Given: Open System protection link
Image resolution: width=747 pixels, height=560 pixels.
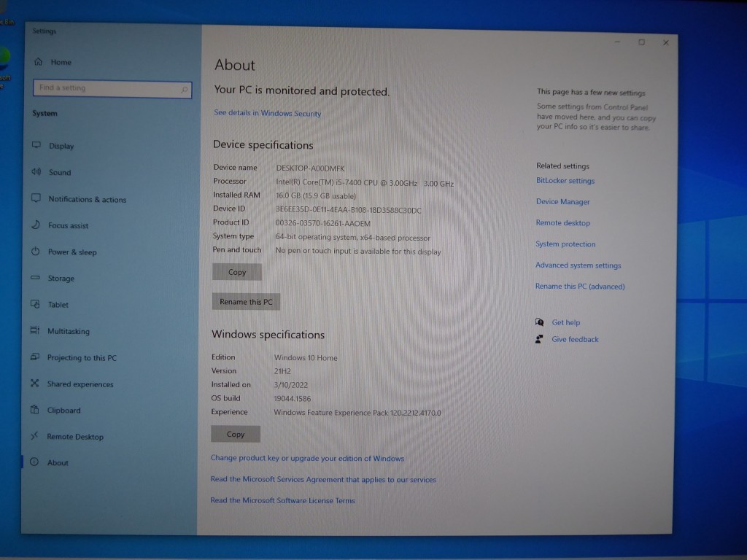Looking at the screenshot, I should pos(565,244).
